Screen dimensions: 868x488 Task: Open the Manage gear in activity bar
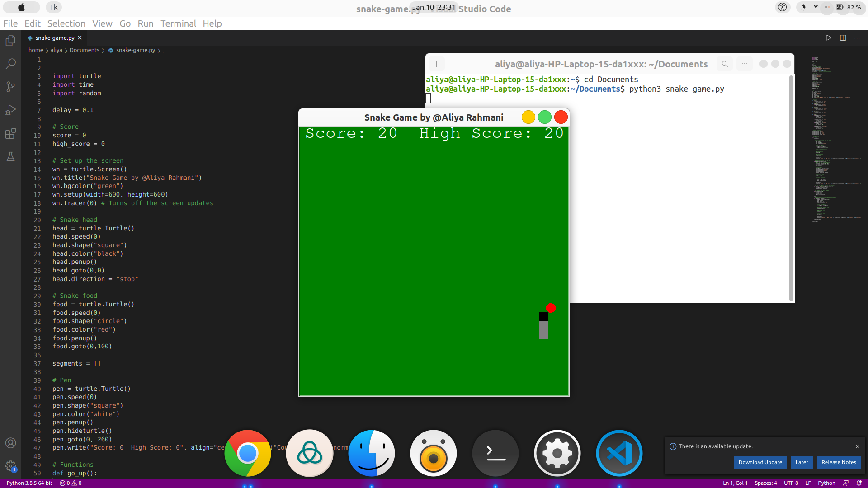click(x=10, y=466)
